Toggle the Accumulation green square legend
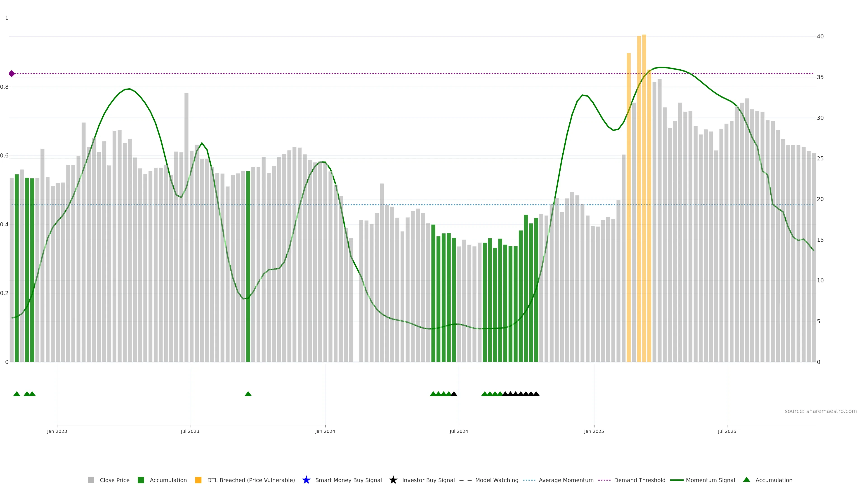Viewport: 868px width, 488px height. pyautogui.click(x=141, y=480)
